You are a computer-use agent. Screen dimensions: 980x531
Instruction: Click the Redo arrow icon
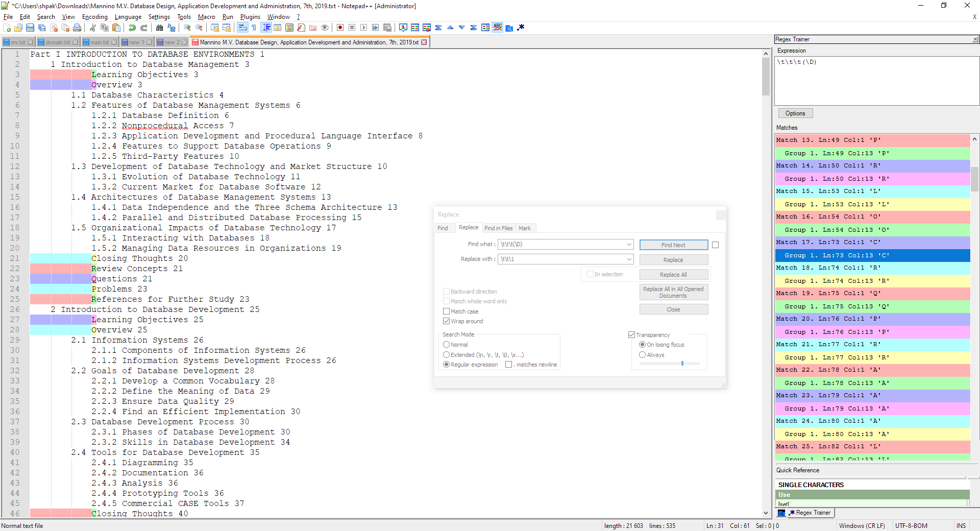pos(144,28)
